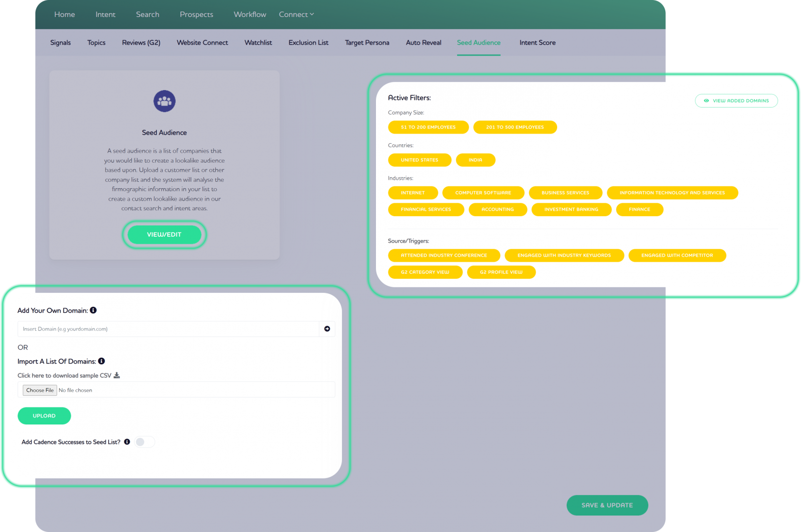
Task: Click the add domain arrow icon
Action: [327, 329]
